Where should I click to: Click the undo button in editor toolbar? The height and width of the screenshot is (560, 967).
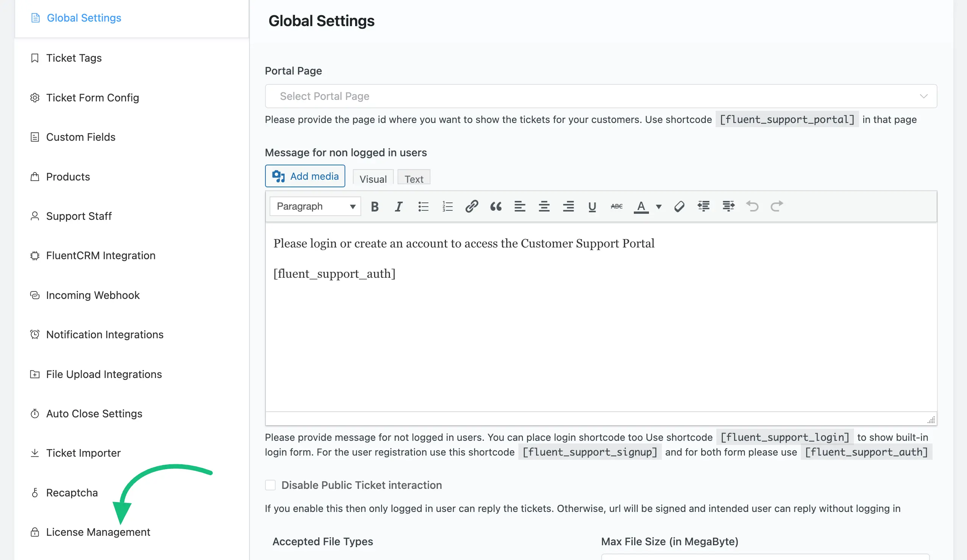752,206
